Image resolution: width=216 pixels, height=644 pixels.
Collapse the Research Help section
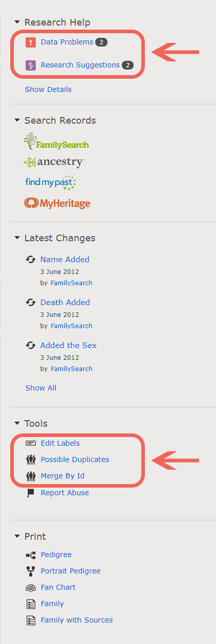pos(17,22)
